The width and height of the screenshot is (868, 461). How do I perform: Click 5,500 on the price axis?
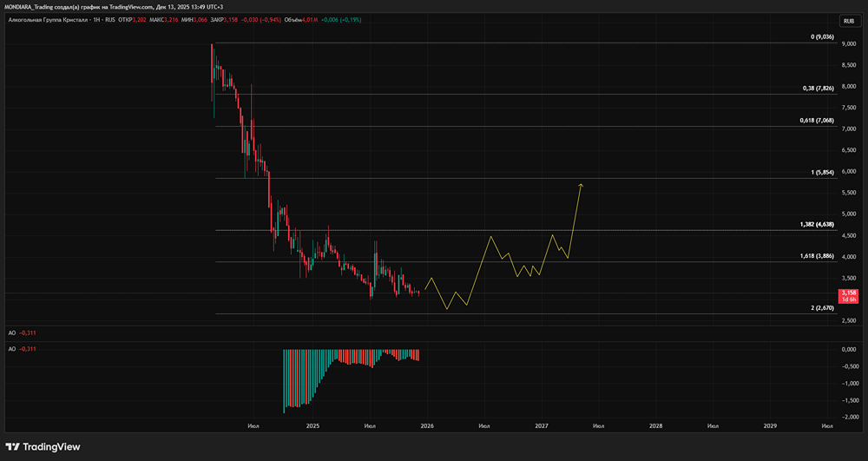[x=849, y=193]
